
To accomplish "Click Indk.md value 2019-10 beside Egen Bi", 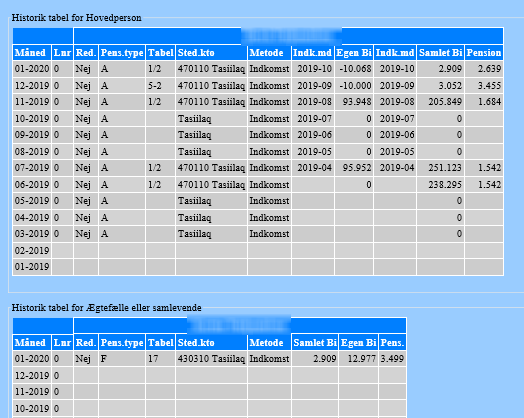I will point(313,69).
